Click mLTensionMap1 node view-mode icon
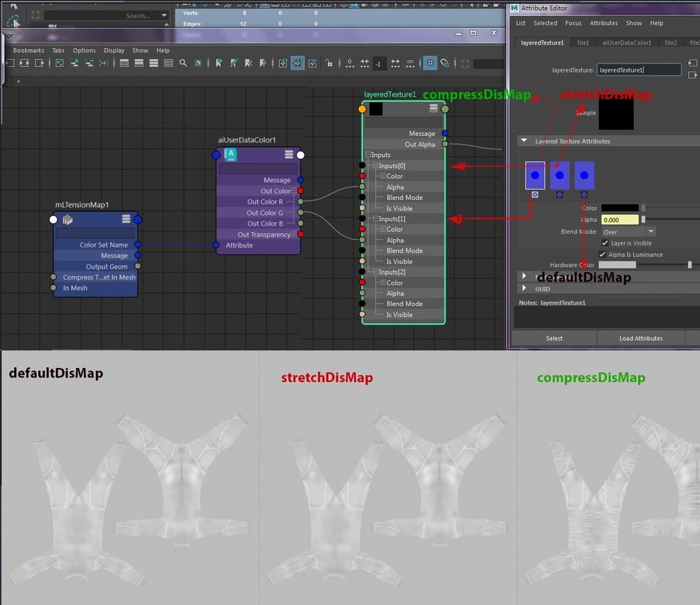 pos(126,218)
